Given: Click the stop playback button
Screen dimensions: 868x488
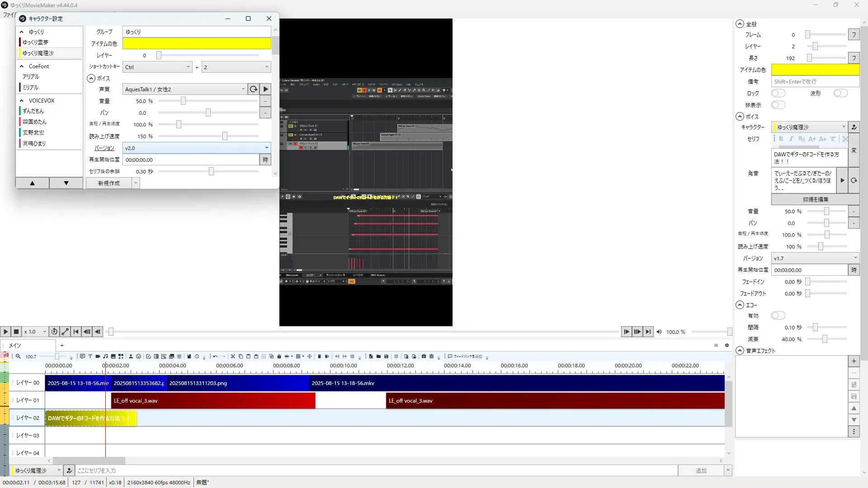Looking at the screenshot, I should point(16,332).
